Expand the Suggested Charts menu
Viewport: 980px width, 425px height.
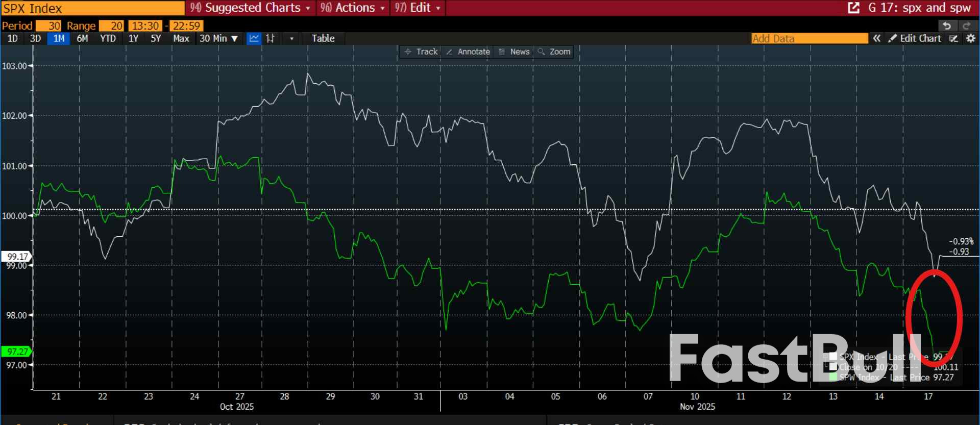[x=250, y=8]
